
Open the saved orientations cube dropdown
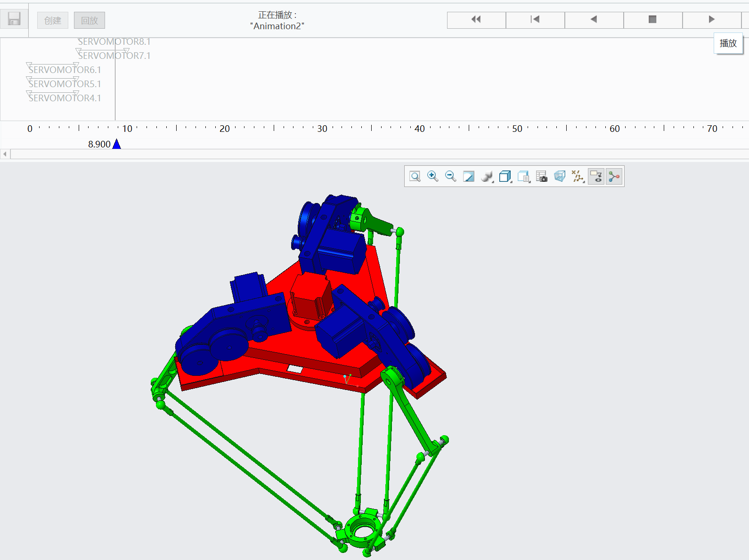(505, 177)
